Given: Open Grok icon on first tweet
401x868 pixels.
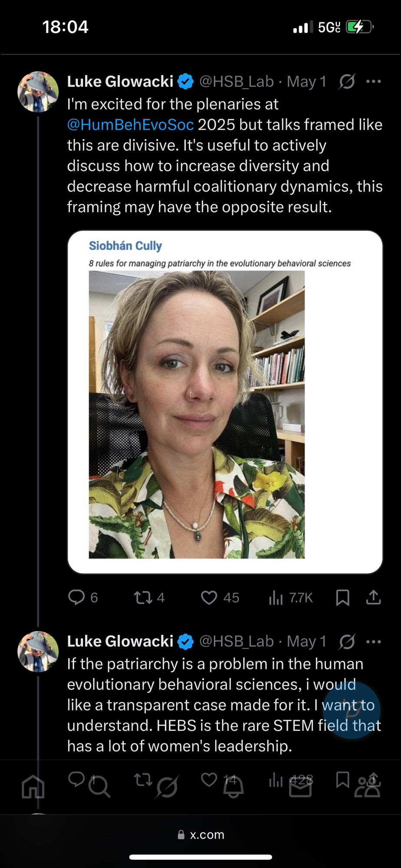Looking at the screenshot, I should (347, 82).
